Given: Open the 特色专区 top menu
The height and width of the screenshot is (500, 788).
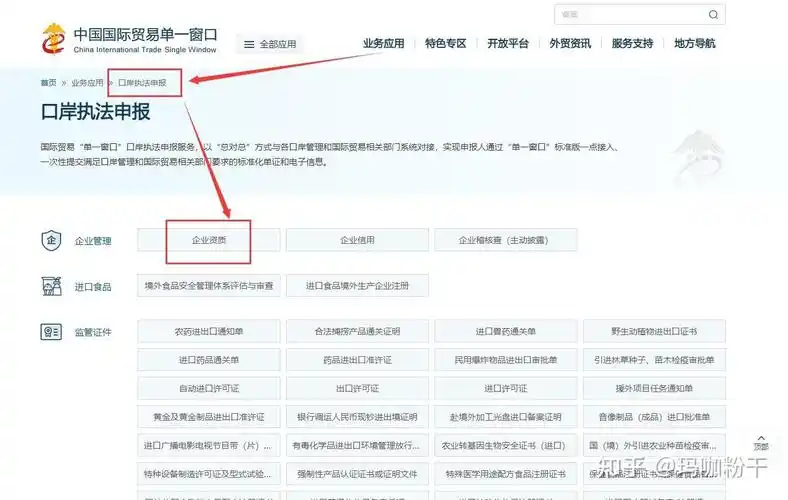Looking at the screenshot, I should tap(446, 44).
